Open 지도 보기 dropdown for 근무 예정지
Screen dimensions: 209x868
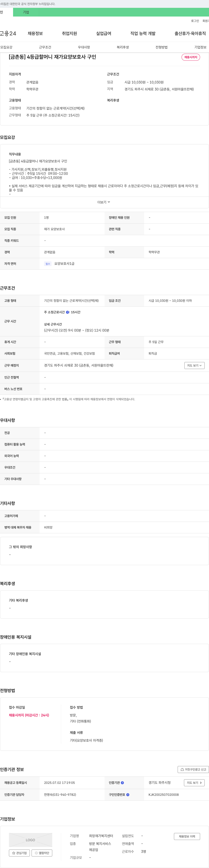click(x=194, y=365)
